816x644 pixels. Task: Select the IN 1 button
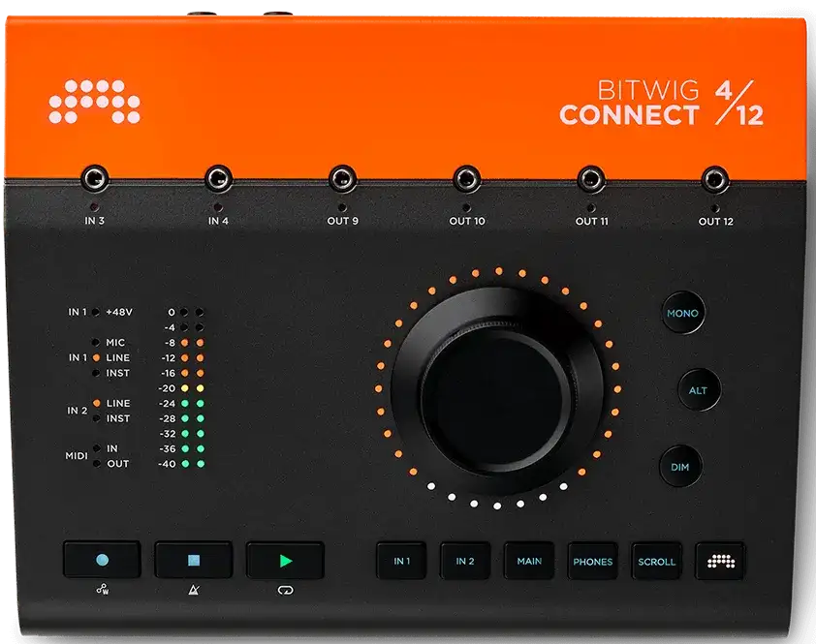click(401, 561)
